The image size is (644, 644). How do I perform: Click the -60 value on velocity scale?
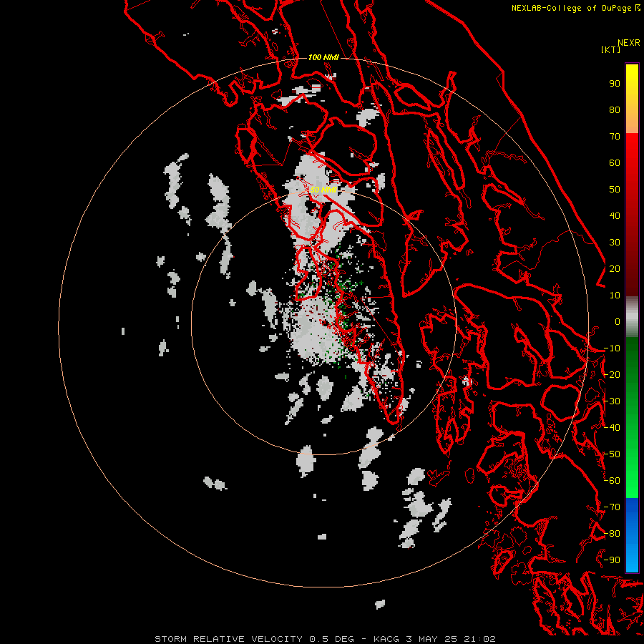pyautogui.click(x=612, y=481)
